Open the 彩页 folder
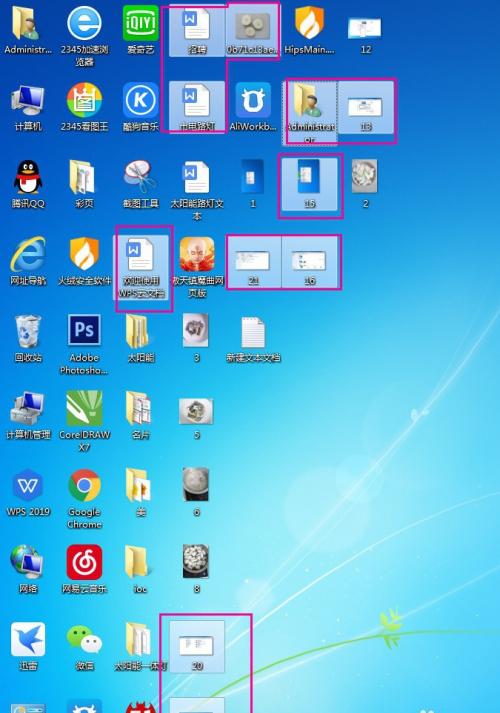Screen dimensions: 500x713 pyautogui.click(x=84, y=184)
